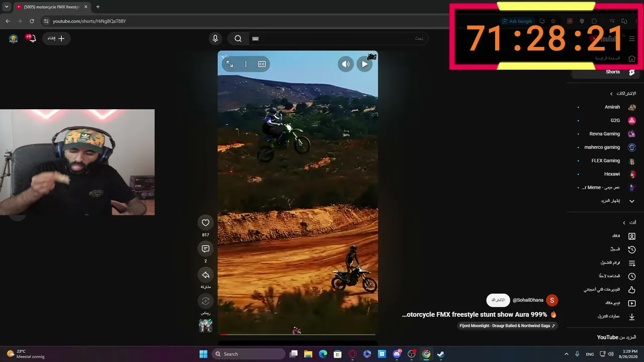Toggle closed captions on the Short
This screenshot has width=644, height=362.
point(262,64)
